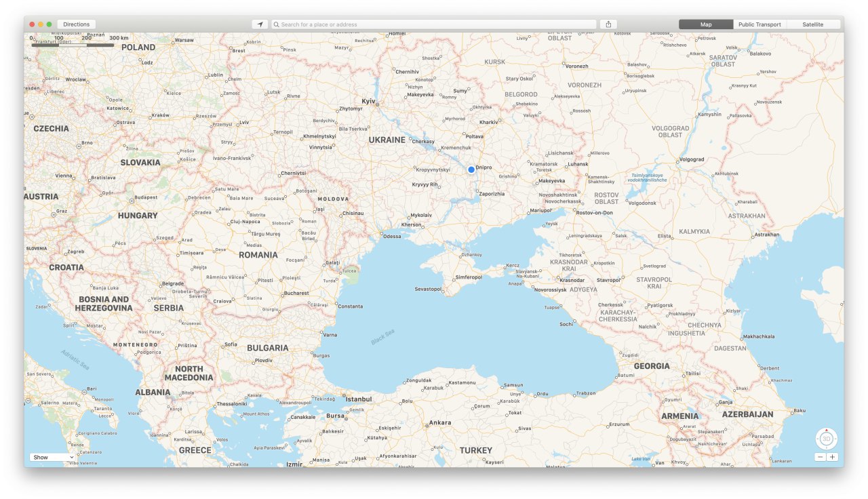The width and height of the screenshot is (868, 499).
Task: Click the blue current location dot
Action: [x=471, y=169]
